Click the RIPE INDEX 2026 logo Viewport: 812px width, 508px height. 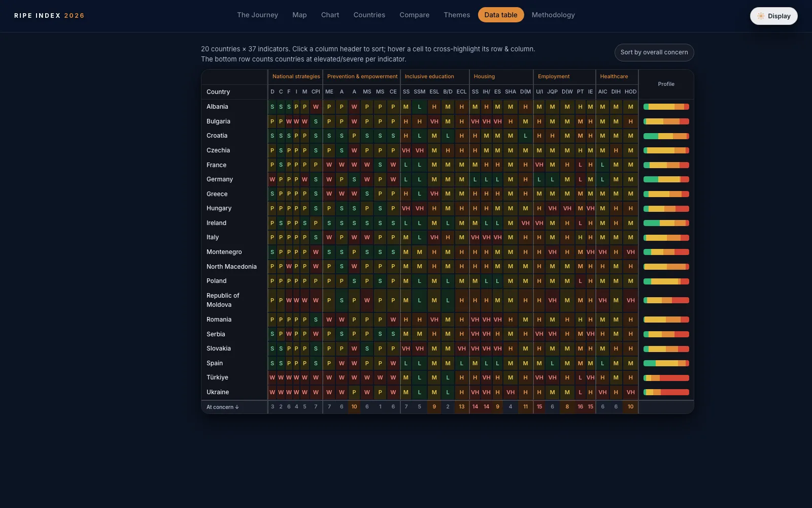click(x=49, y=16)
